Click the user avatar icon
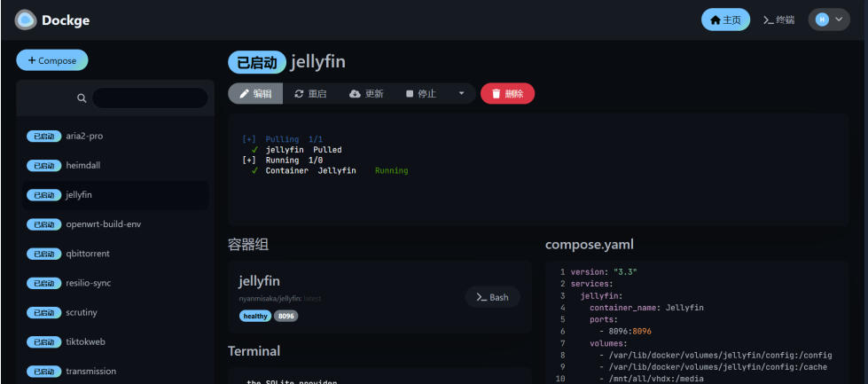The width and height of the screenshot is (868, 384). 822,20
